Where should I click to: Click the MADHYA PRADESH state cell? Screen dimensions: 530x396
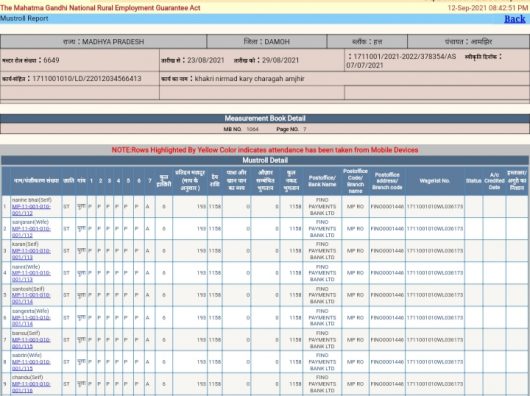point(103,42)
